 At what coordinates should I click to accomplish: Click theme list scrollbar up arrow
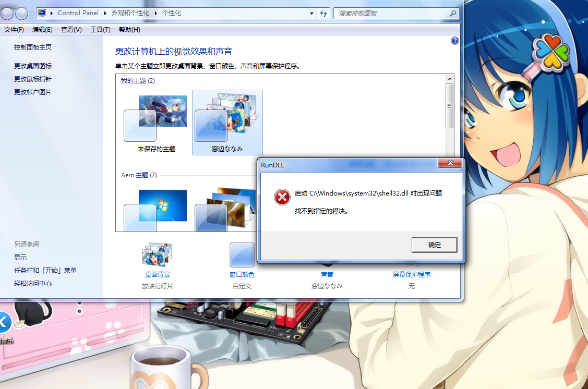450,79
